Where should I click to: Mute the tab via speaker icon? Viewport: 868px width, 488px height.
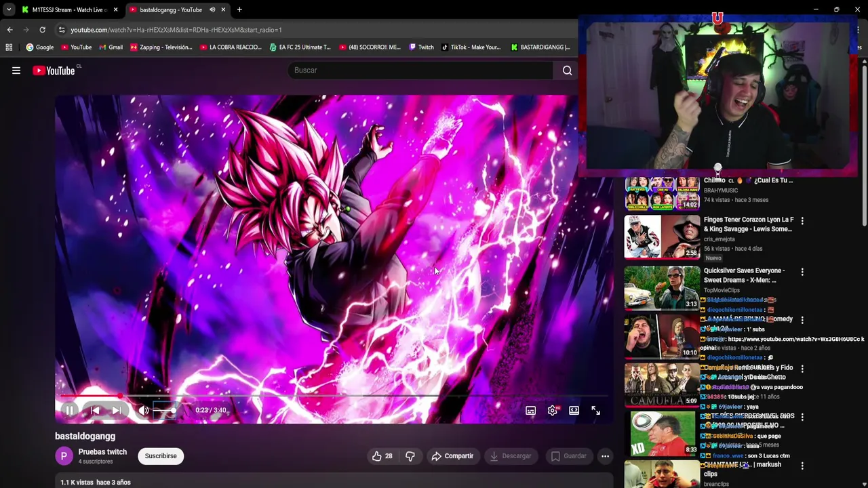pyautogui.click(x=212, y=9)
